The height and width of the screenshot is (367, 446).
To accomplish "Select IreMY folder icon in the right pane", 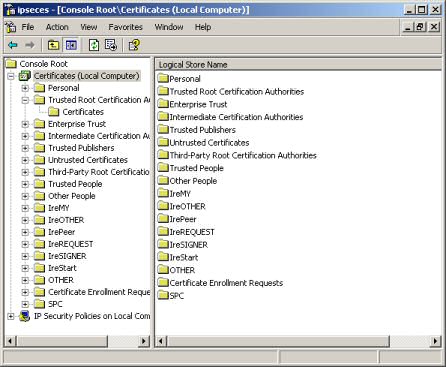I will click(x=163, y=193).
